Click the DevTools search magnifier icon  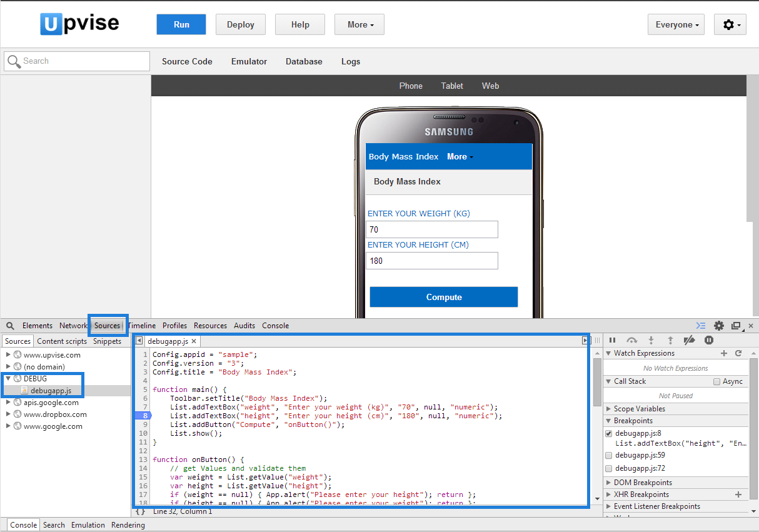point(10,326)
